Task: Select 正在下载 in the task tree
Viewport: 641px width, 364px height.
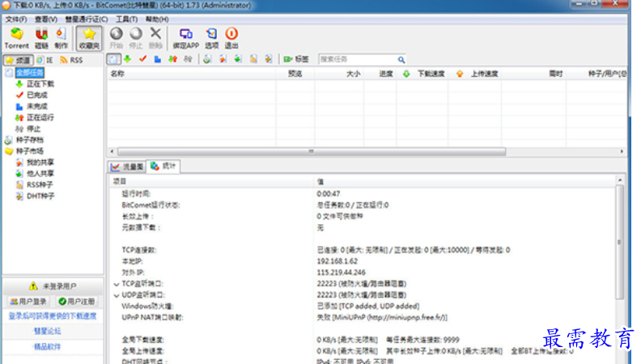Action: pyautogui.click(x=40, y=84)
